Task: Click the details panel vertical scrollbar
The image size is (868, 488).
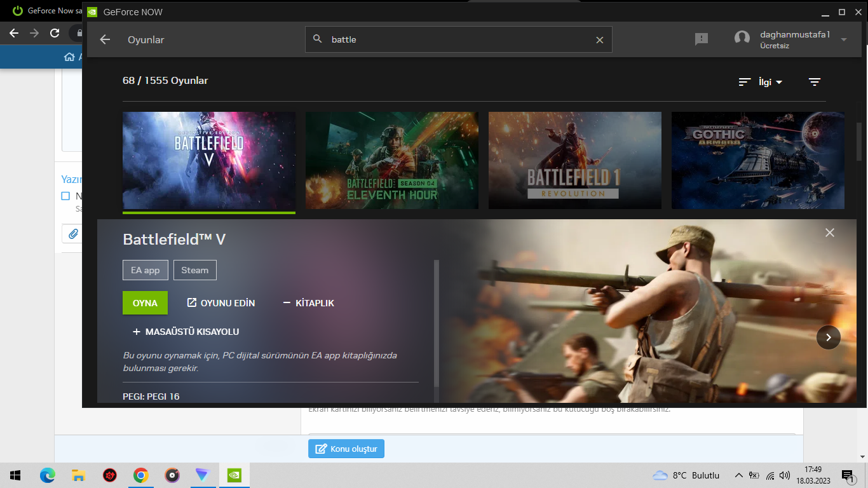Action: point(437,323)
